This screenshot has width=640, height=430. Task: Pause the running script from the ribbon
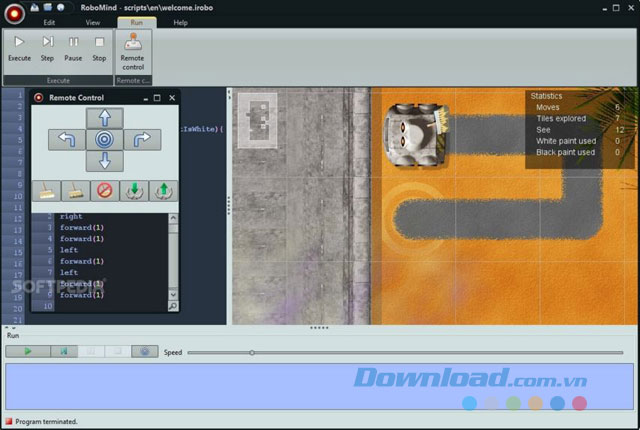(73, 47)
